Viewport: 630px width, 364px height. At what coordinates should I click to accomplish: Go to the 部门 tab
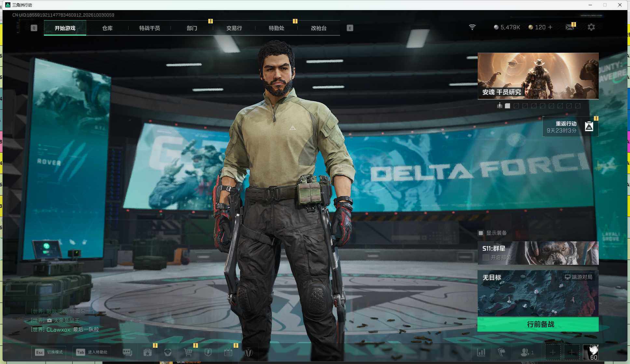(192, 28)
